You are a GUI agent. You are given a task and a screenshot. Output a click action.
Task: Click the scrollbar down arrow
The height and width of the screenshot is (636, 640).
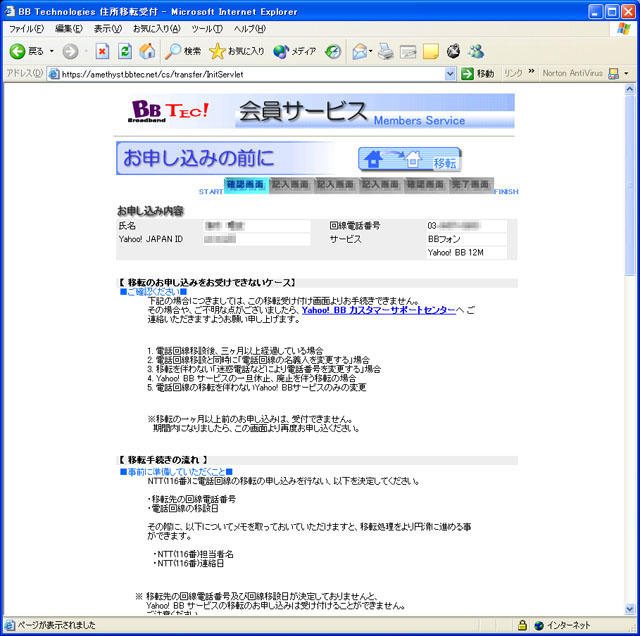pos(630,609)
